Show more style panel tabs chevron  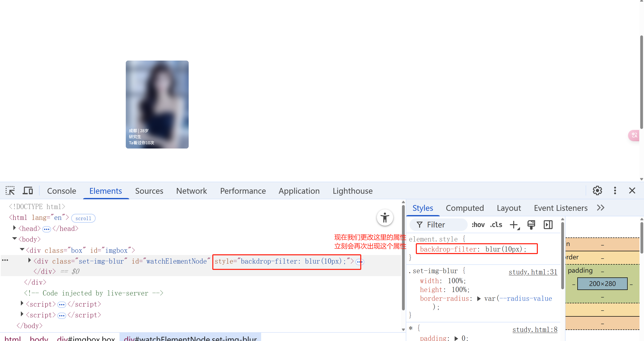click(x=600, y=208)
